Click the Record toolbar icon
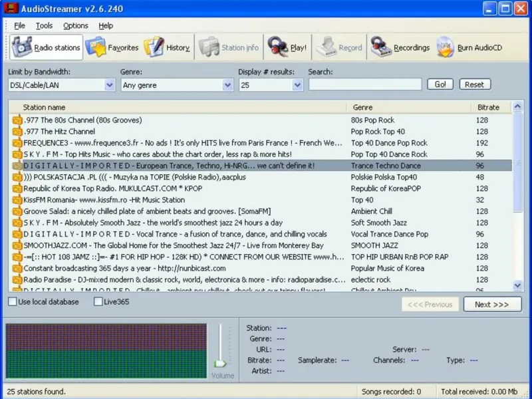Viewport: 532px width, 399px height. point(339,48)
